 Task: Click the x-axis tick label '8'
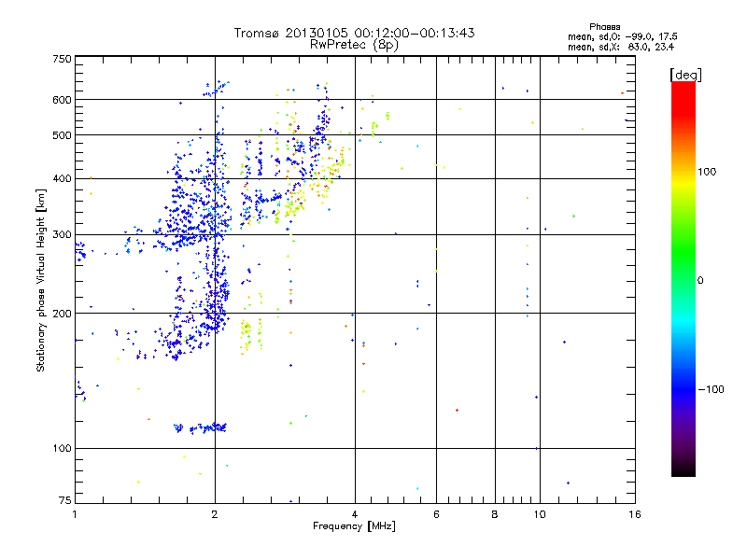(495, 514)
